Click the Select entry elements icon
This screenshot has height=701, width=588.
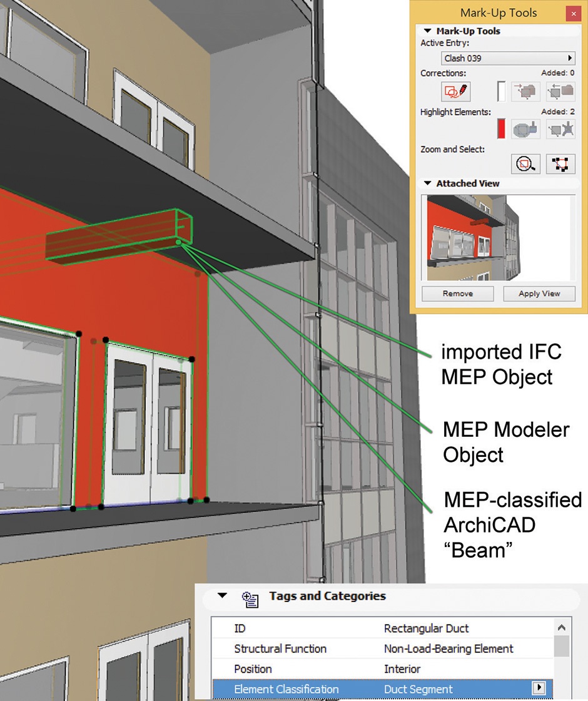coord(560,163)
